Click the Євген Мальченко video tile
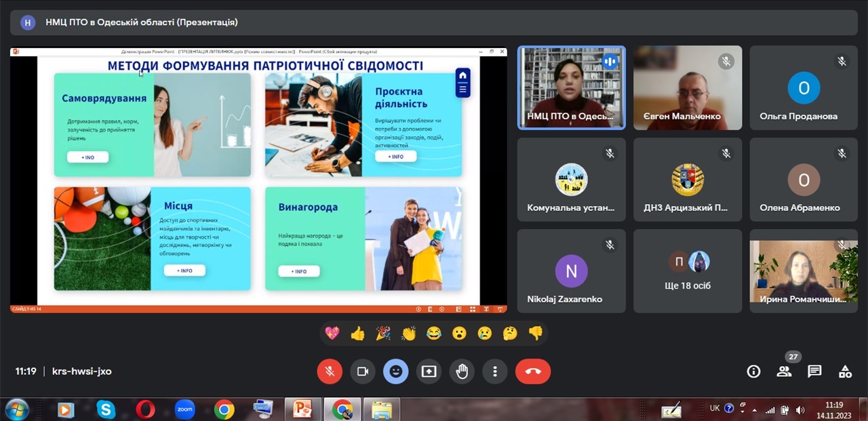This screenshot has height=421, width=868. click(x=688, y=87)
